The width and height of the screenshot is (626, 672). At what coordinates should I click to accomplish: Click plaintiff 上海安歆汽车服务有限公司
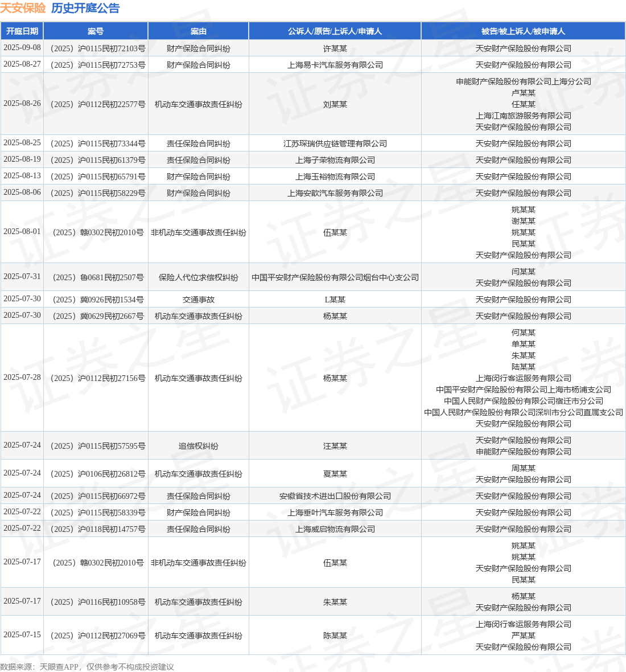click(335, 193)
